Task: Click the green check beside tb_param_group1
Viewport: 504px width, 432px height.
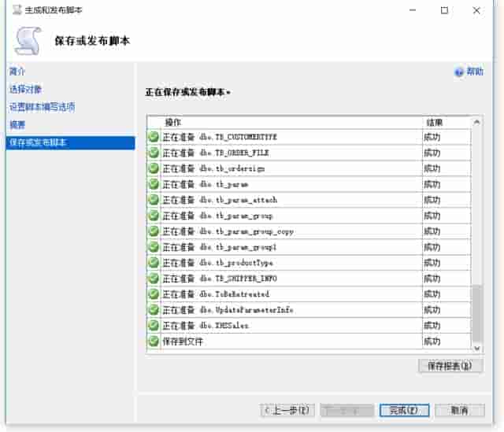Action: 154,247
